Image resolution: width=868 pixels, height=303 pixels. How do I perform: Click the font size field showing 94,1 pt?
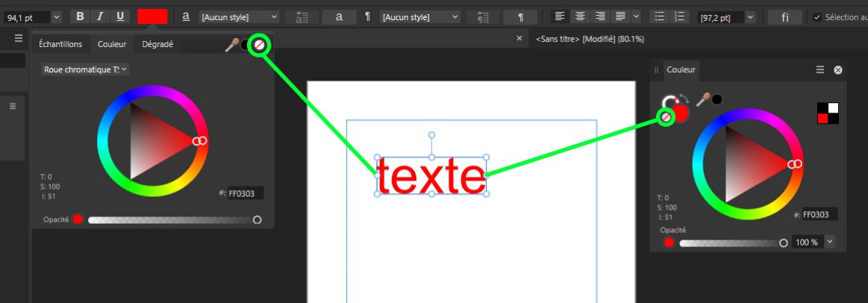(27, 17)
